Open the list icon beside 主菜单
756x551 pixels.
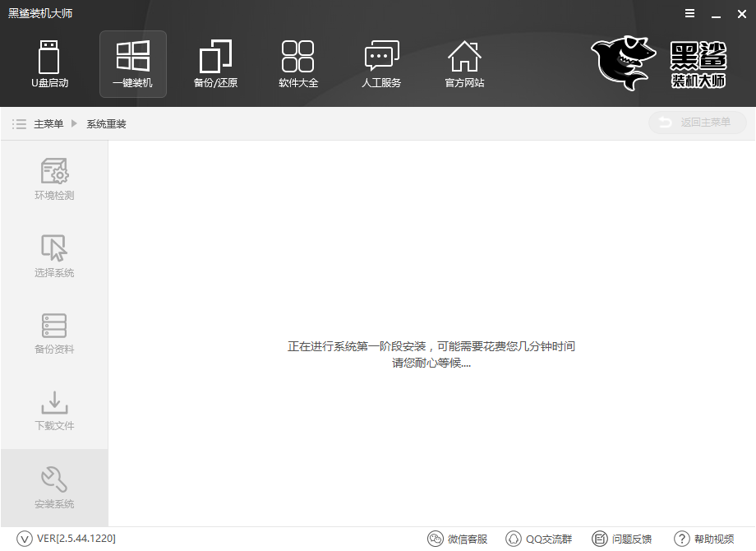(x=19, y=123)
